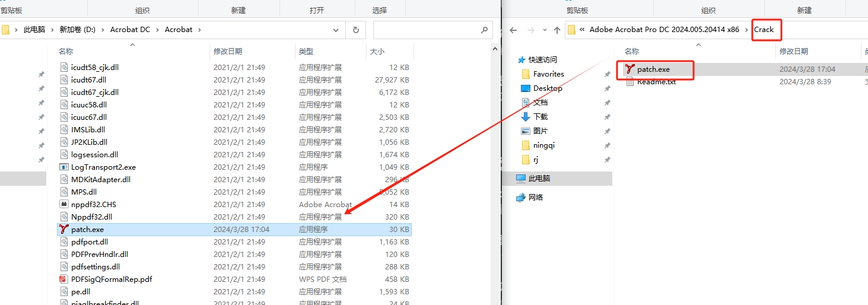Expand the hidden breadcrumb path in right window
The height and width of the screenshot is (305, 868).
tap(583, 30)
